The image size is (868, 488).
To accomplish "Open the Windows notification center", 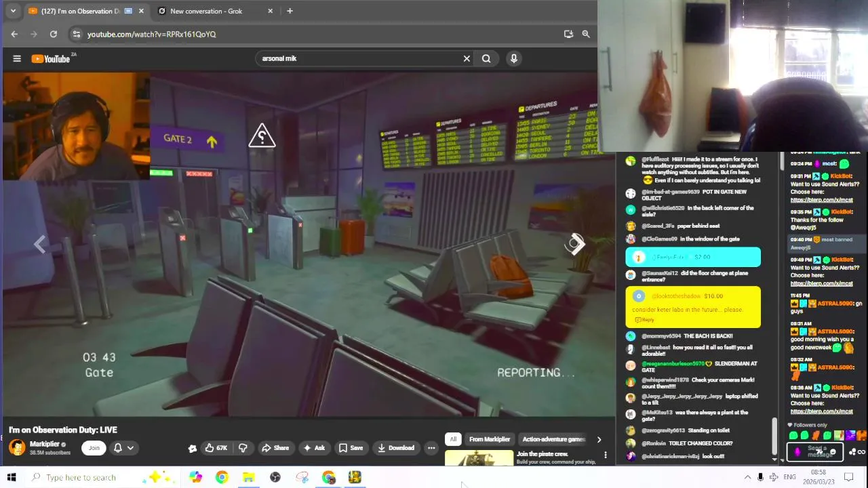I will 848,477.
